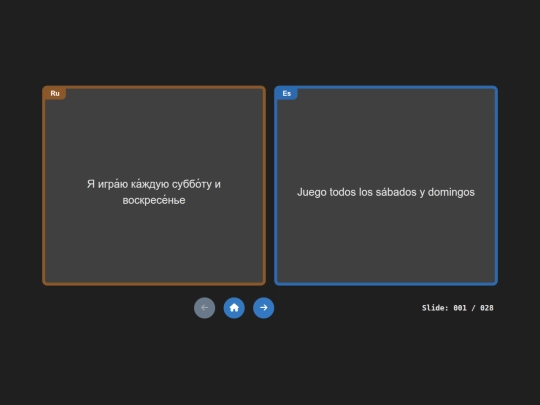Screen dimensions: 540x405
Task: Click the home button icon
Action: pyautogui.click(x=234, y=308)
